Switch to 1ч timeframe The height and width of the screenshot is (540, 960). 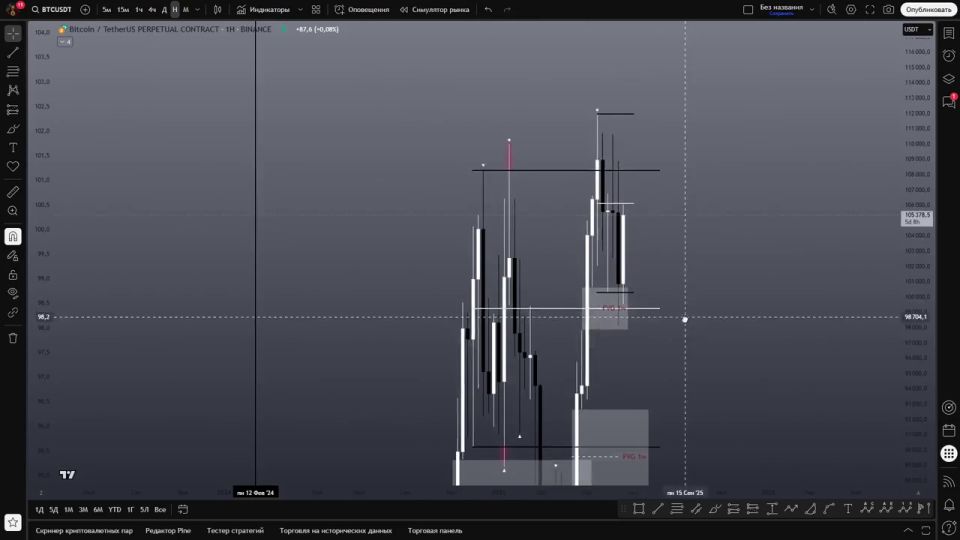[x=139, y=10]
